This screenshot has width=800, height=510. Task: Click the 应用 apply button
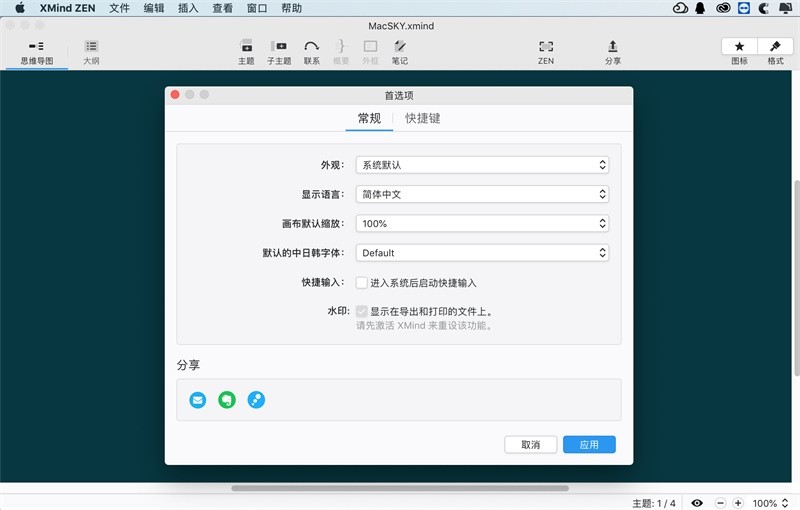click(589, 445)
